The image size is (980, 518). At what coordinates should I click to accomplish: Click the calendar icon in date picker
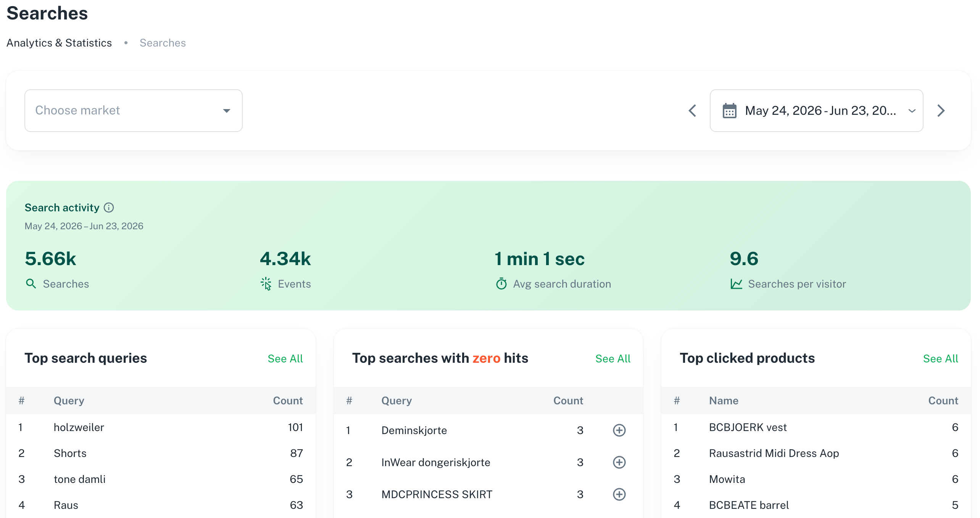point(729,111)
